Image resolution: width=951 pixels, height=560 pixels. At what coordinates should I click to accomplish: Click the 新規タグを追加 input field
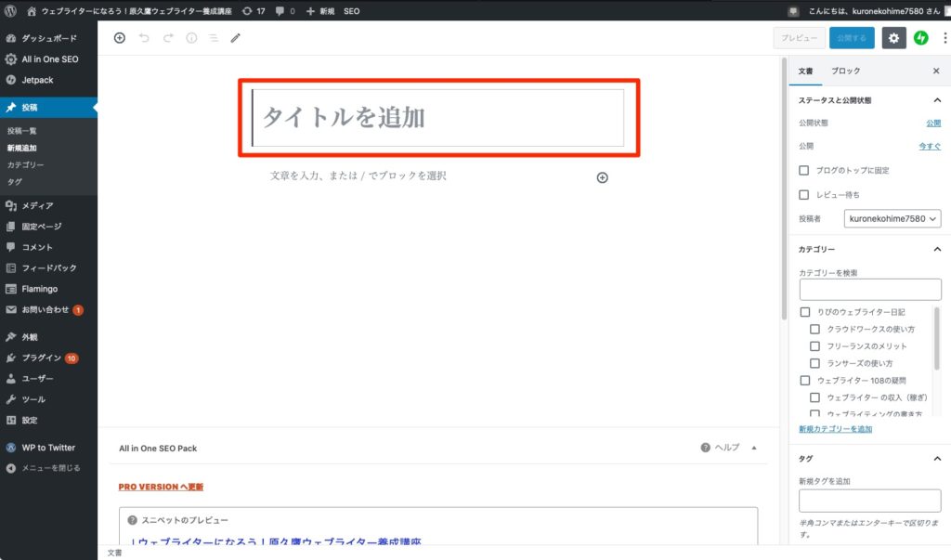(869, 501)
